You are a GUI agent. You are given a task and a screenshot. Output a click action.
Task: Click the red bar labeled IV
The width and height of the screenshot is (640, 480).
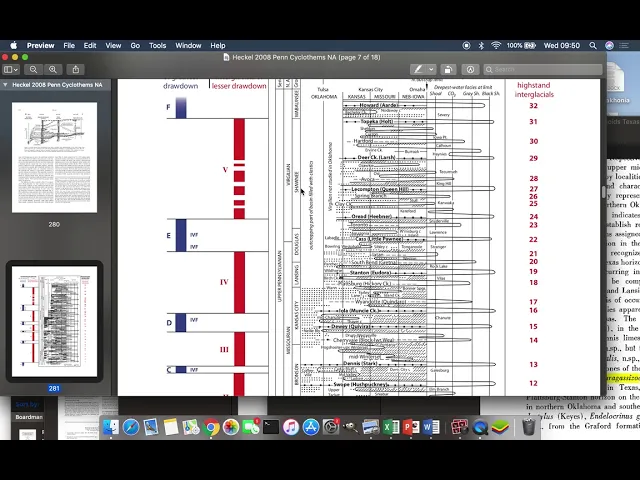click(239, 282)
